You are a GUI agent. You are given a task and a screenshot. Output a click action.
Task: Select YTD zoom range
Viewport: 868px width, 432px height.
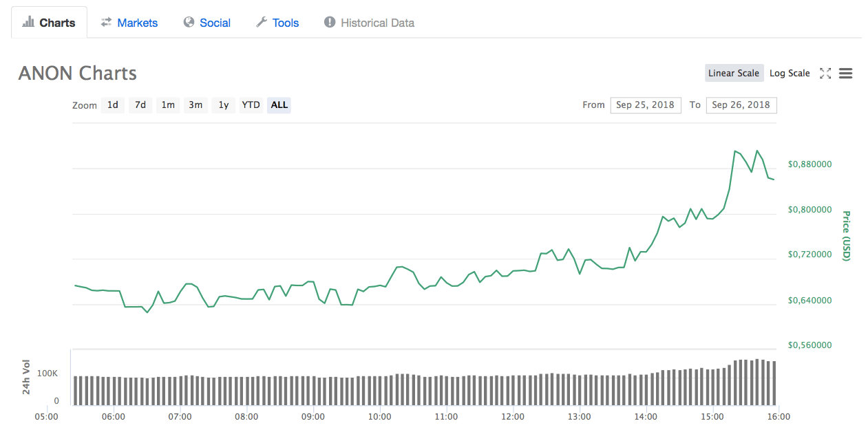[x=251, y=105]
